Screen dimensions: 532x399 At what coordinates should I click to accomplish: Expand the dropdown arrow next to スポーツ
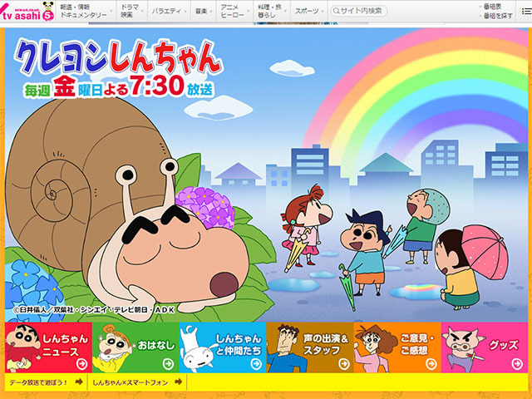point(323,12)
